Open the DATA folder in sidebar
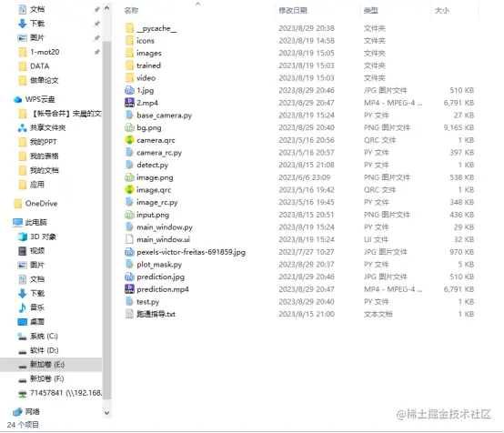504x433 pixels. pyautogui.click(x=39, y=66)
